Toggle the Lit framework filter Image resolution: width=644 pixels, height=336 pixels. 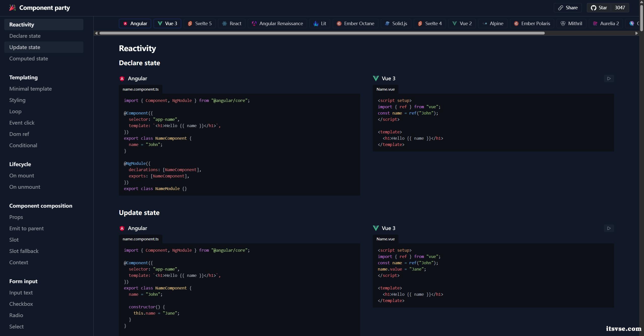tap(320, 23)
